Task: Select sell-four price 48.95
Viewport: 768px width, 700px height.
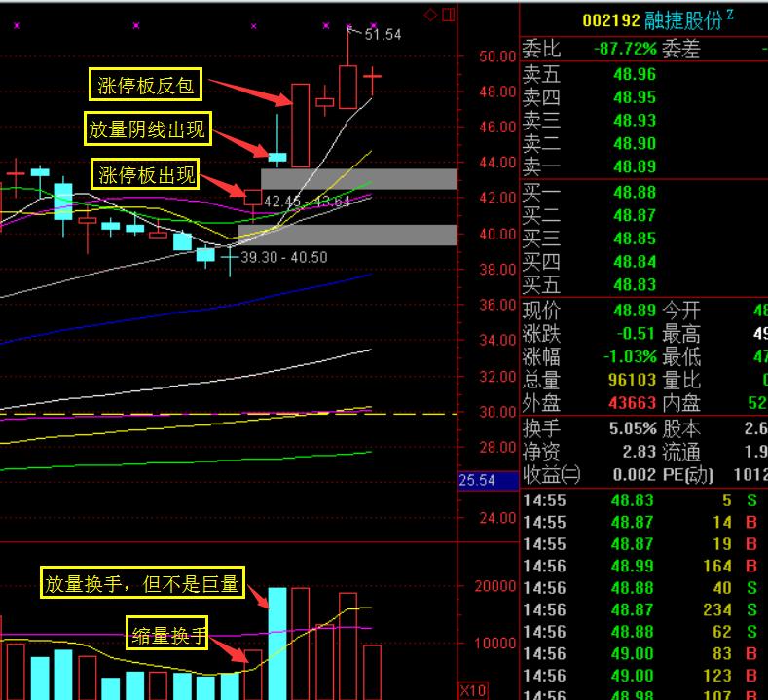Action: tap(635, 97)
